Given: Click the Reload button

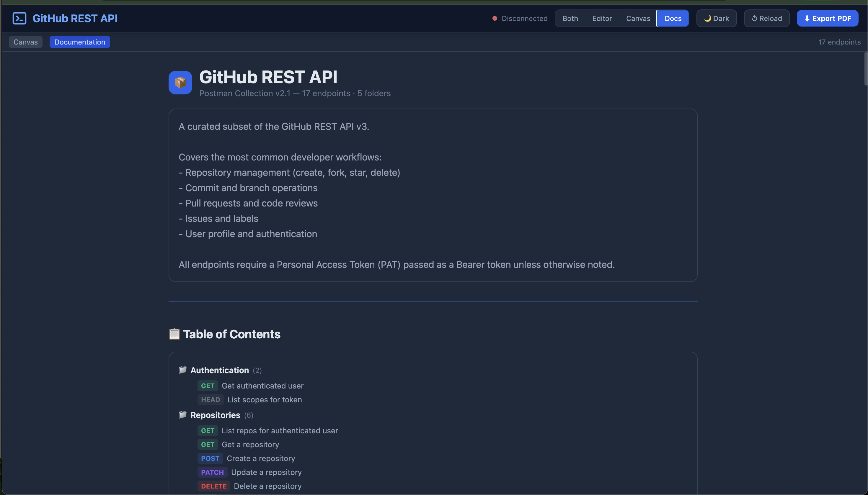Looking at the screenshot, I should (x=767, y=18).
